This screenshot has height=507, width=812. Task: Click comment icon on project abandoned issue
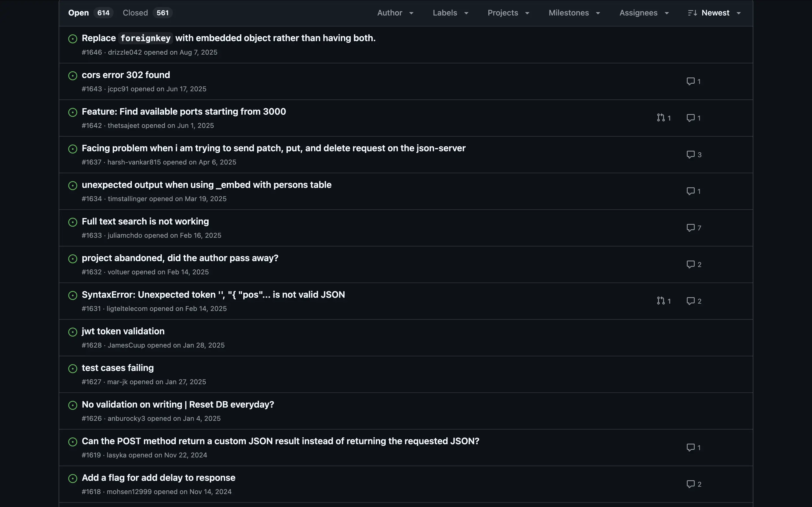click(690, 264)
